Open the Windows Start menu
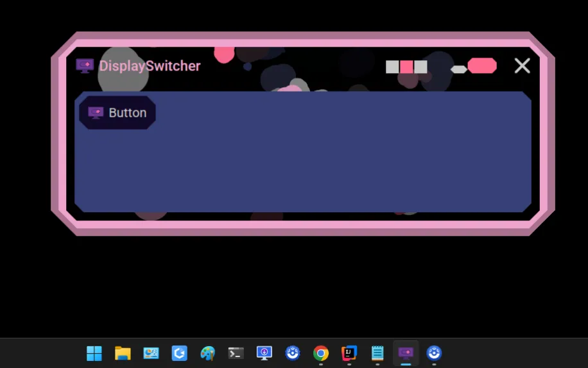Viewport: 588px width, 368px height. point(94,353)
